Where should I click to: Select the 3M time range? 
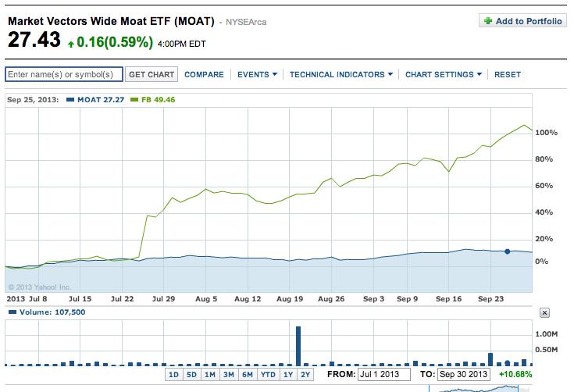(x=228, y=375)
